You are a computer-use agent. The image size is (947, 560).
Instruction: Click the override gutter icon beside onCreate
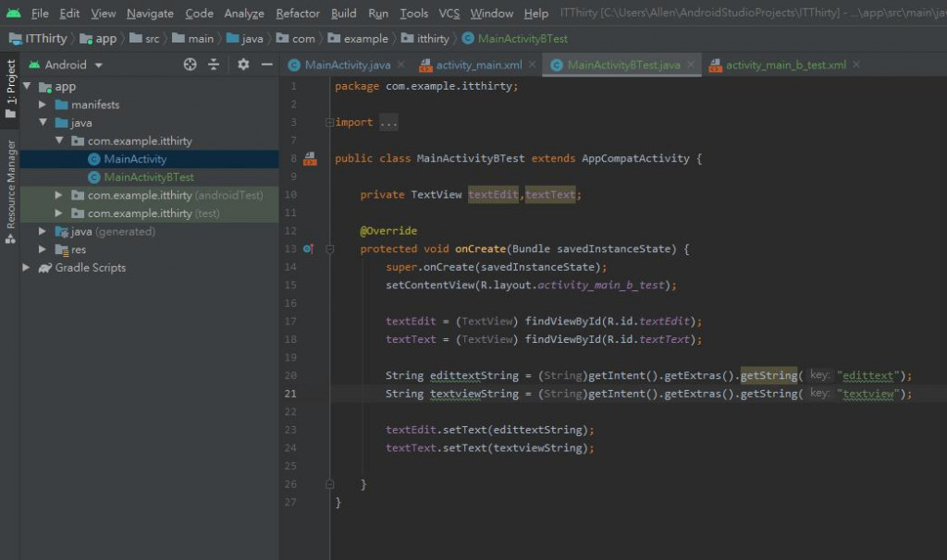pos(309,249)
